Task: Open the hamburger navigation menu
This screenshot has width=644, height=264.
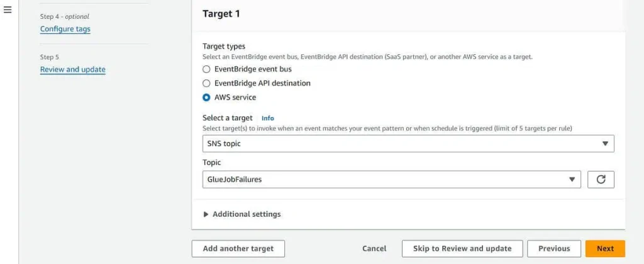Action: pos(8,10)
